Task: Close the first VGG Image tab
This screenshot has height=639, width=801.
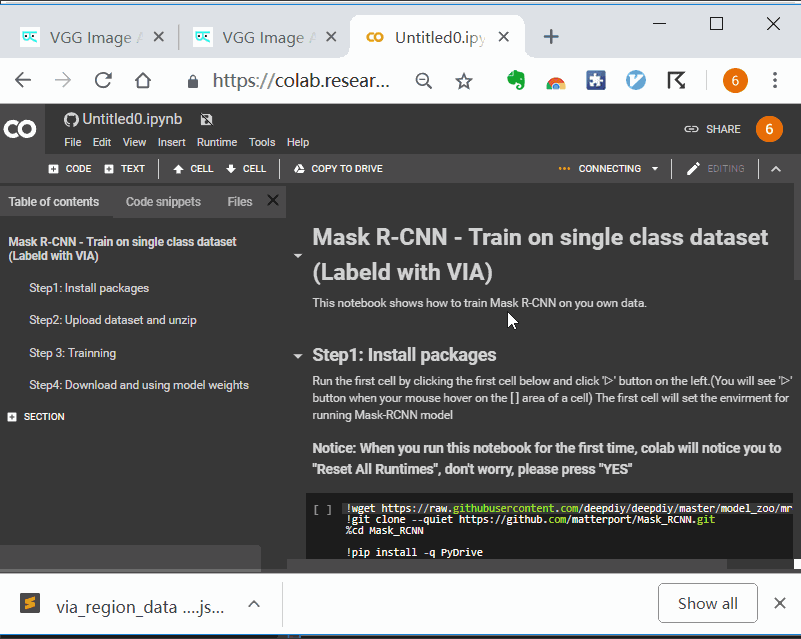Action: tap(159, 37)
